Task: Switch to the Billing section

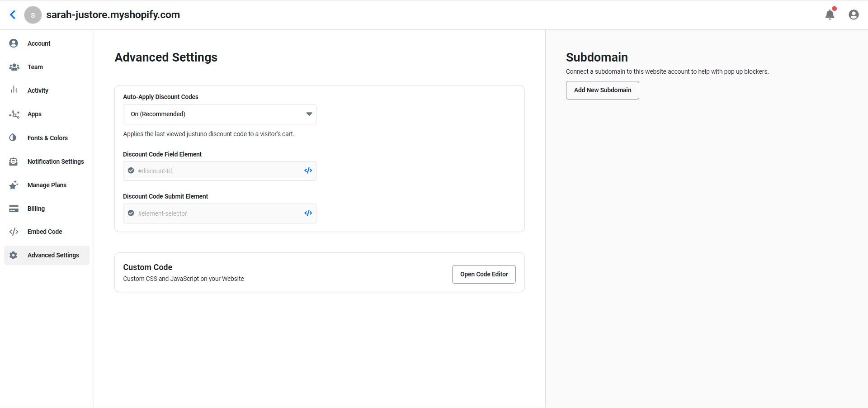Action: pyautogui.click(x=36, y=208)
